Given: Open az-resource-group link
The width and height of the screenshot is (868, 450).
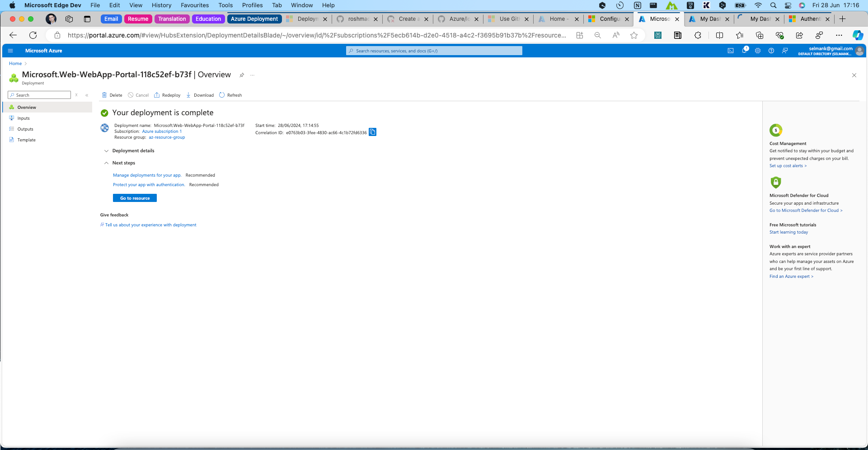Looking at the screenshot, I should (x=167, y=137).
